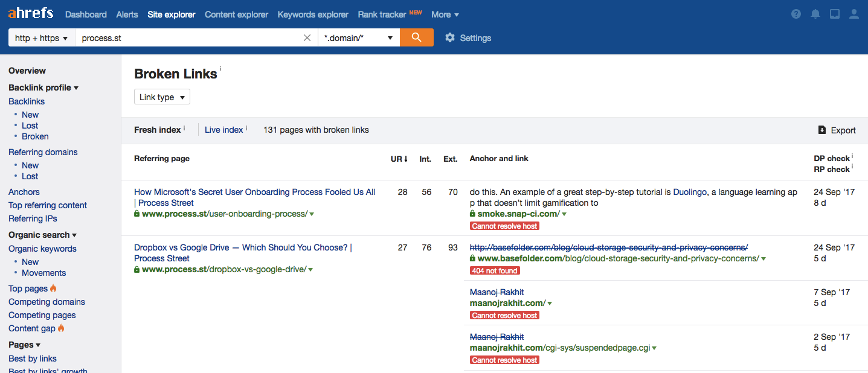Click the flame icon next to Top pages
The height and width of the screenshot is (373, 868).
pyautogui.click(x=53, y=289)
